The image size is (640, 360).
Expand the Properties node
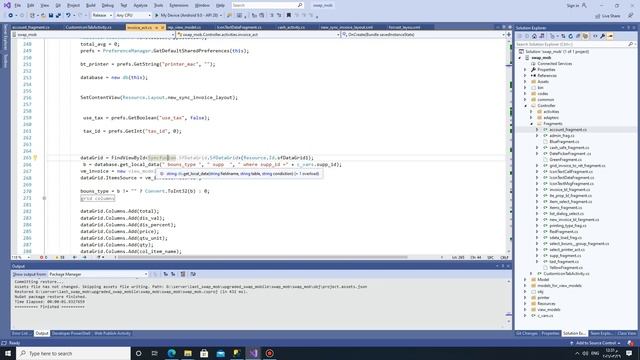pyautogui.click(x=525, y=70)
